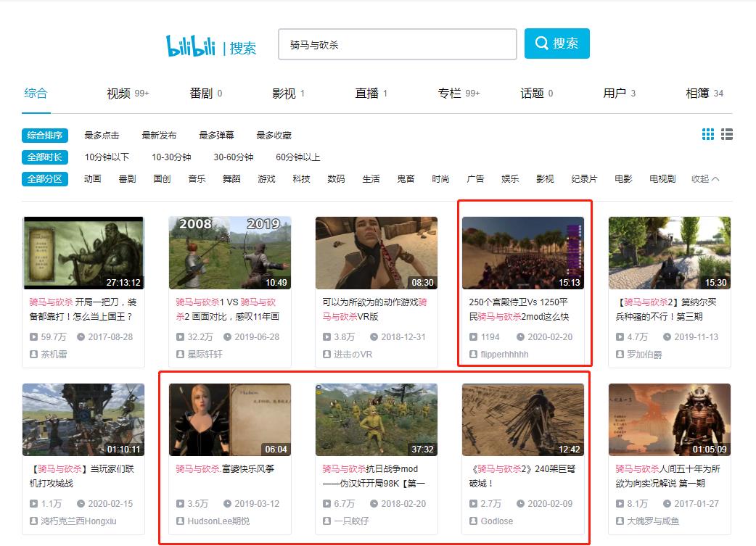756x546 pixels.
Task: Filter duration to 60分钟以上
Action: click(x=298, y=157)
